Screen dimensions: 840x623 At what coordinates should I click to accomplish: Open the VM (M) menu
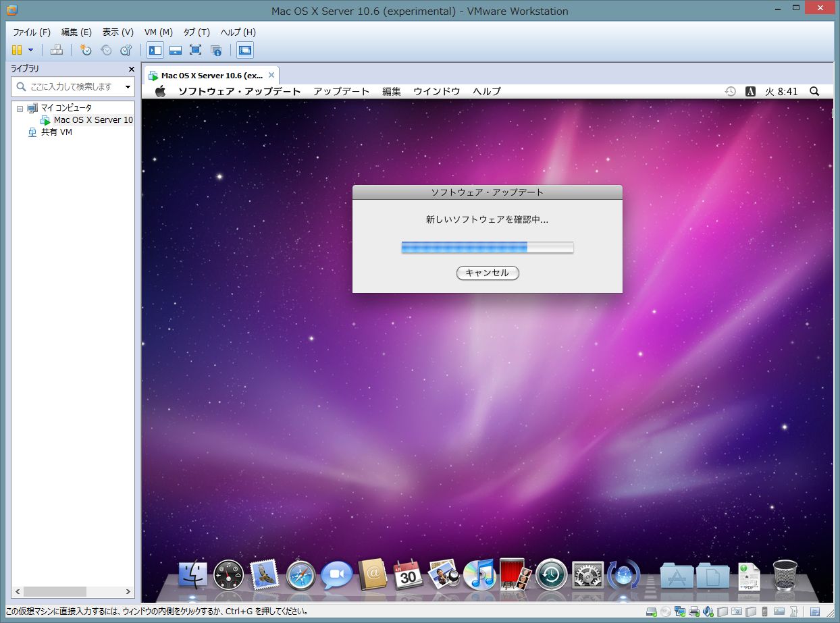point(158,32)
